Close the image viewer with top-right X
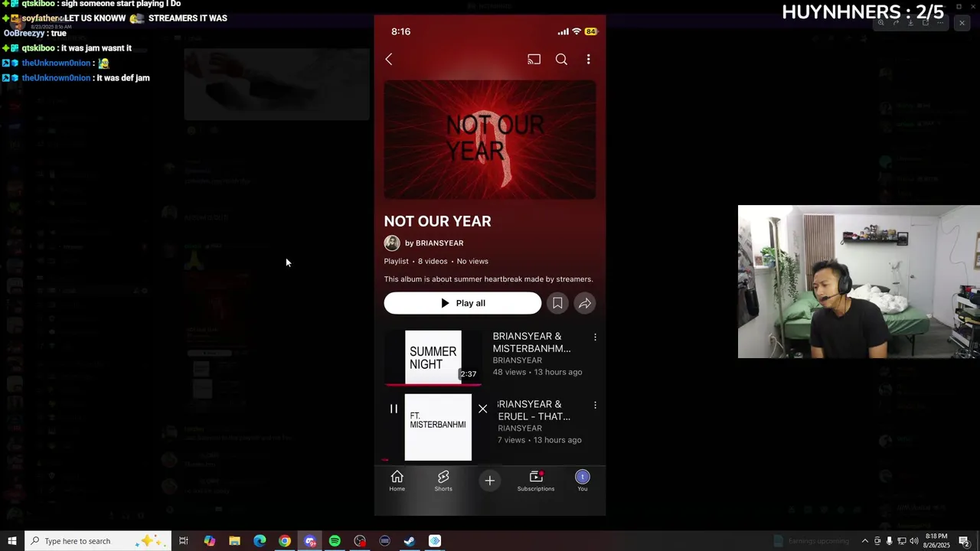The image size is (980, 551). pyautogui.click(x=962, y=23)
